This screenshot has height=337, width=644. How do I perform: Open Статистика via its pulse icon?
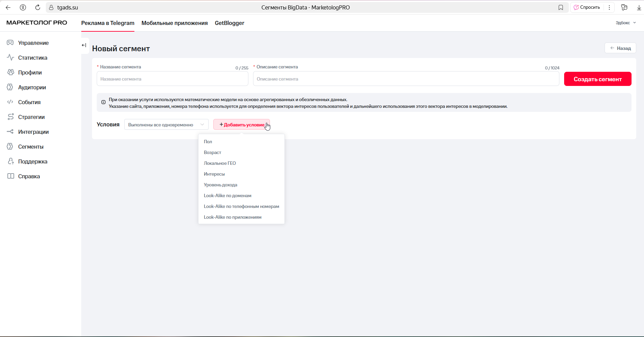[x=10, y=58]
